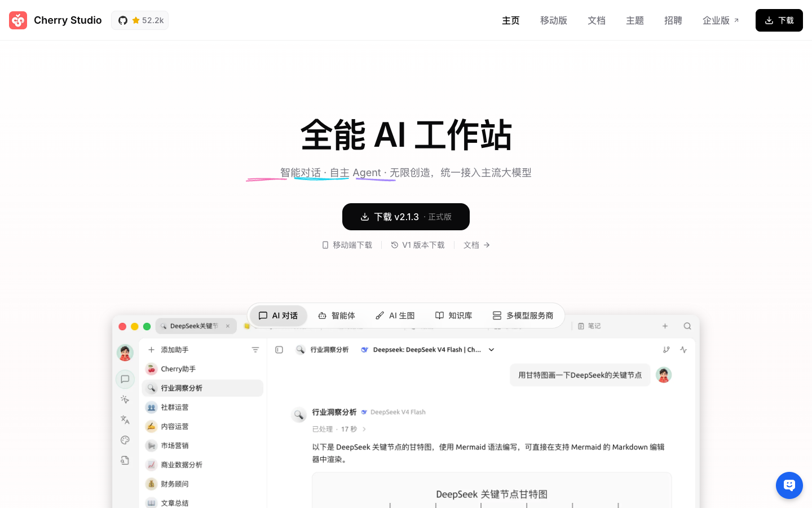Screen dimensions: 812x508
Task: Select the 文章总结 assistant
Action: 203,502
